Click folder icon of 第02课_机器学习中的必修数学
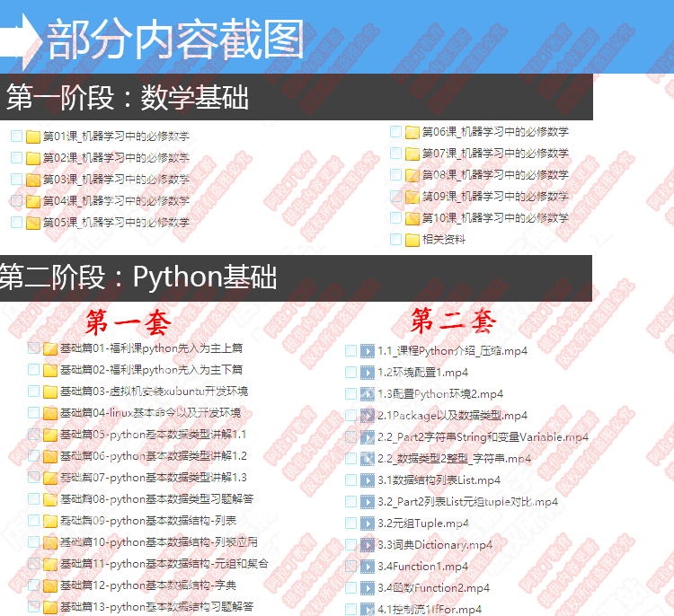Image resolution: width=674 pixels, height=616 pixels. [33, 158]
